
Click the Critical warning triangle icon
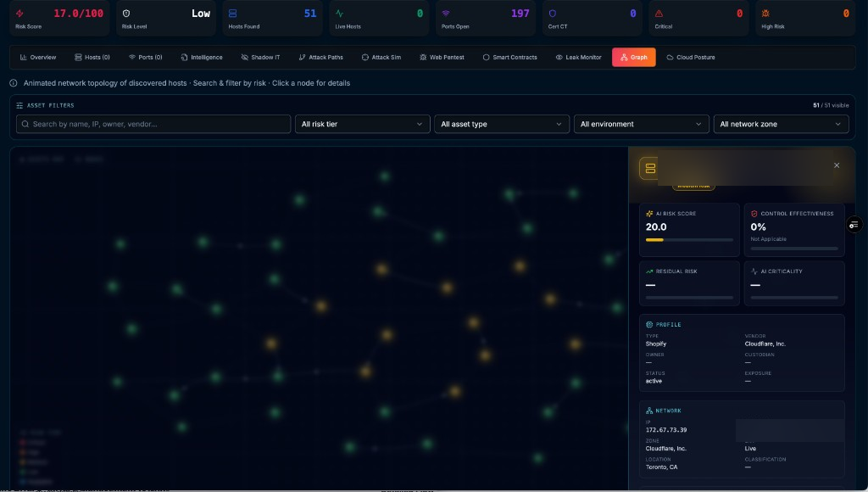pos(659,14)
